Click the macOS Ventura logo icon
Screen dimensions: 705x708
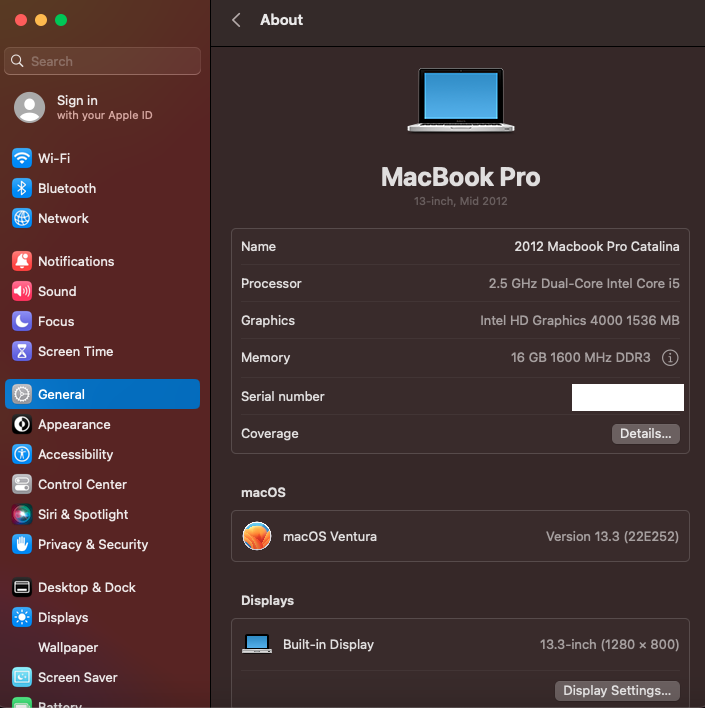pos(257,536)
